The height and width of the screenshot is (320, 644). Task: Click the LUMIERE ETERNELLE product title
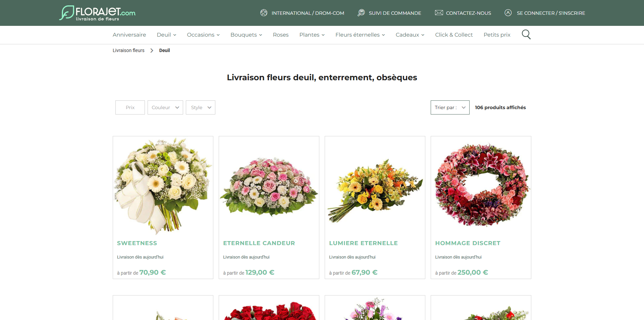pos(364,243)
